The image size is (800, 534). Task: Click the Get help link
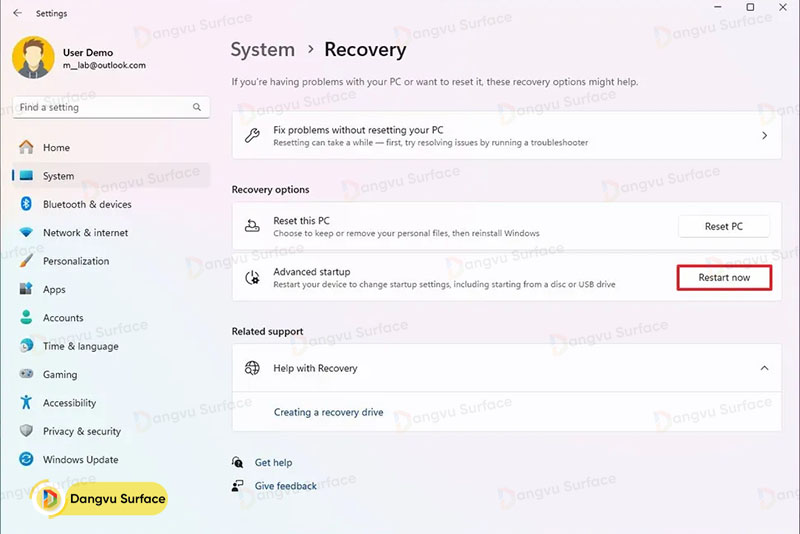point(273,463)
